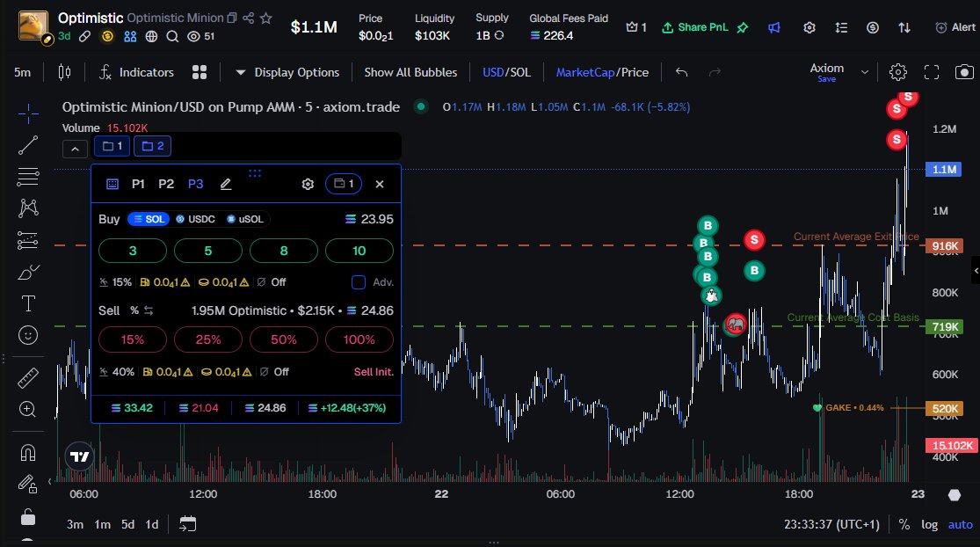Toggle the magnet mode icon
Screen dimensions: 980x547
pos(28,452)
